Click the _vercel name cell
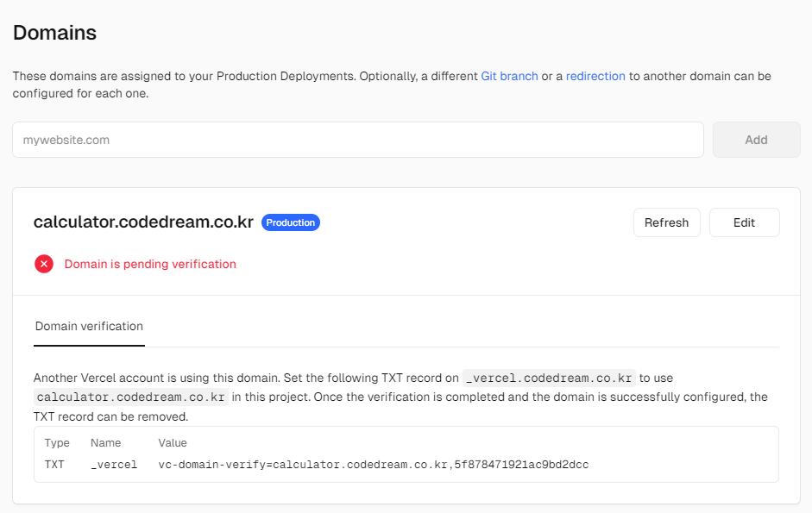Viewport: 812px width, 513px height. (x=114, y=465)
